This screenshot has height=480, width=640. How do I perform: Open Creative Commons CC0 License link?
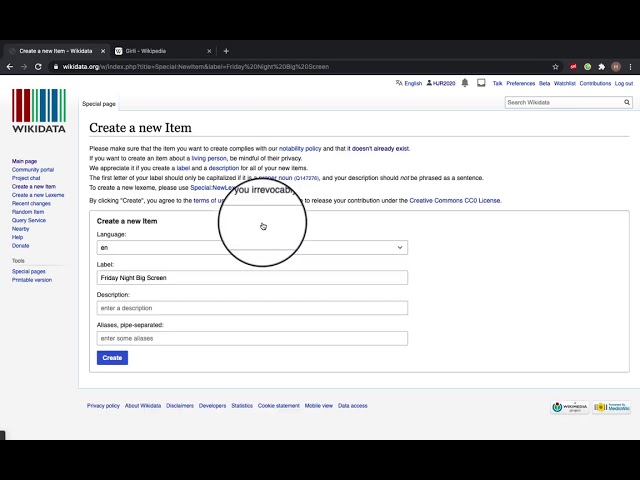coord(455,200)
